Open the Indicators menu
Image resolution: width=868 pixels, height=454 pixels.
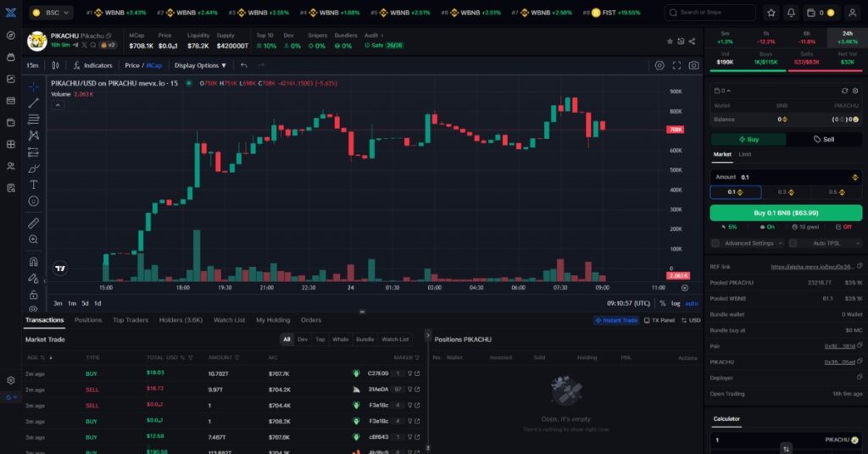(x=92, y=65)
